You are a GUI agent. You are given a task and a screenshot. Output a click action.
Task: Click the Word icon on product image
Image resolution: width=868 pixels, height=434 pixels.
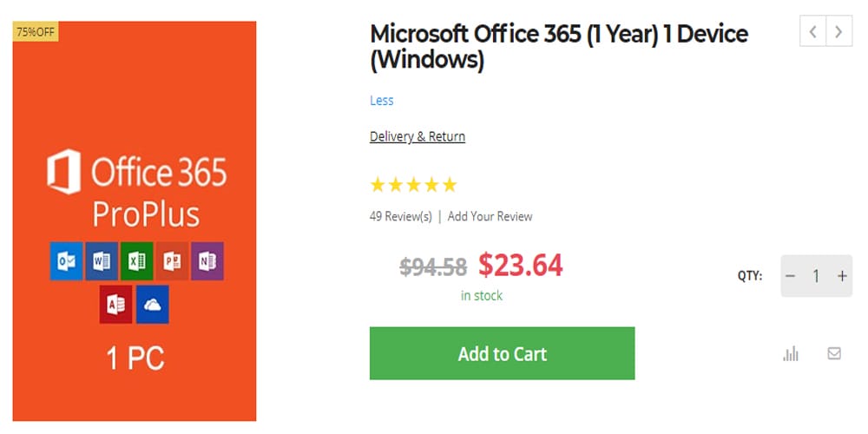102,260
